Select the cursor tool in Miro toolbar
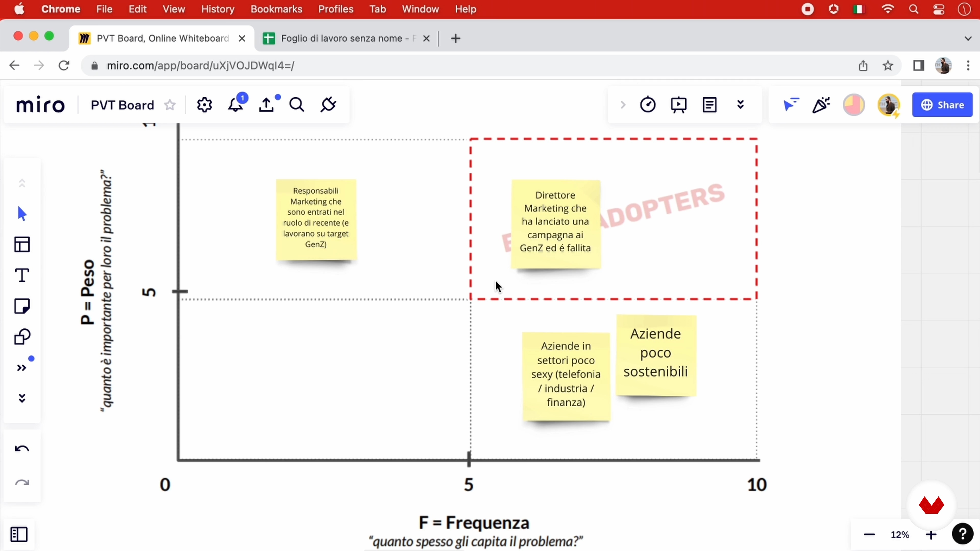Image resolution: width=980 pixels, height=551 pixels. coord(22,214)
